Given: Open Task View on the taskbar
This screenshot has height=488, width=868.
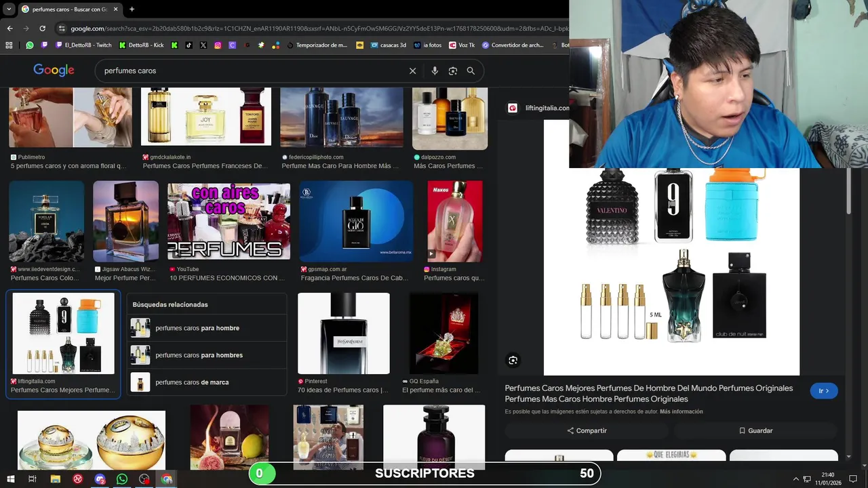Looking at the screenshot, I should pyautogui.click(x=32, y=479).
